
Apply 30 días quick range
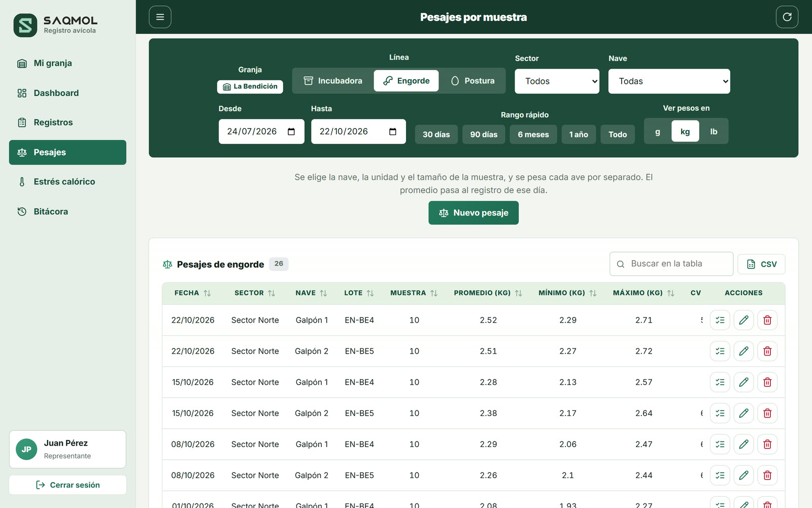pos(436,135)
